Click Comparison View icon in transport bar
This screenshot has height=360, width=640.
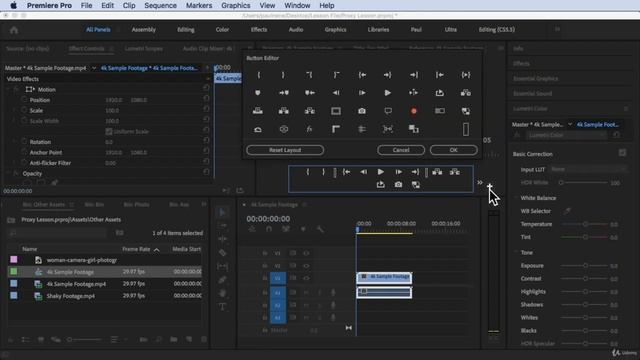pos(416,185)
